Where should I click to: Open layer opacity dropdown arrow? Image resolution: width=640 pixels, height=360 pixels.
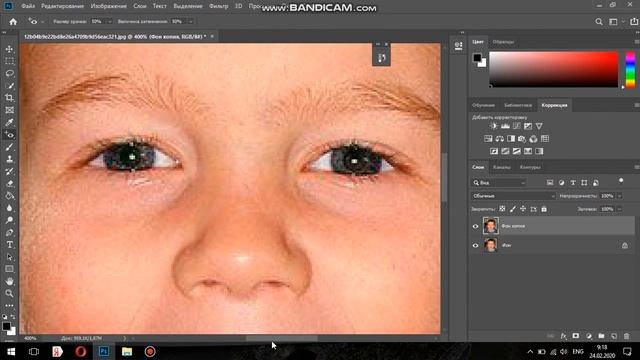click(619, 196)
